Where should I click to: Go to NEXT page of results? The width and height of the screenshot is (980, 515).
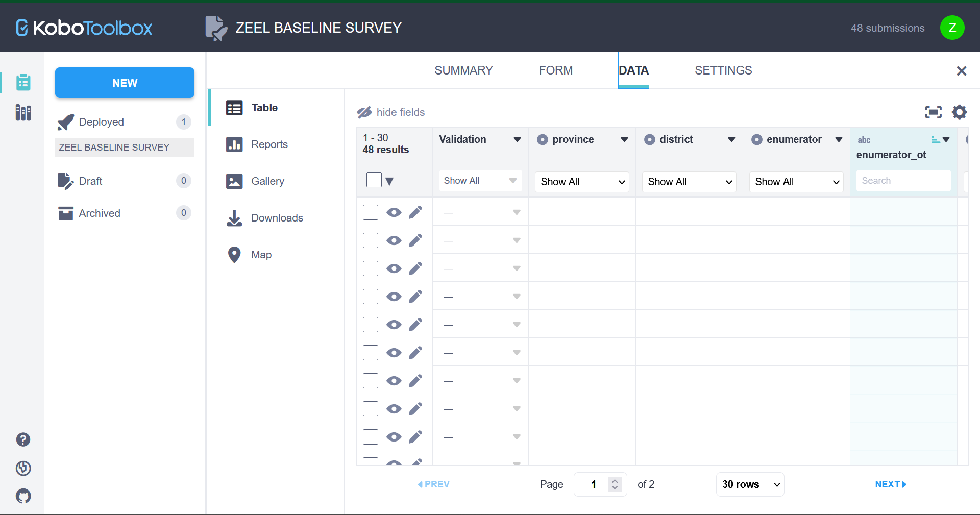click(890, 484)
